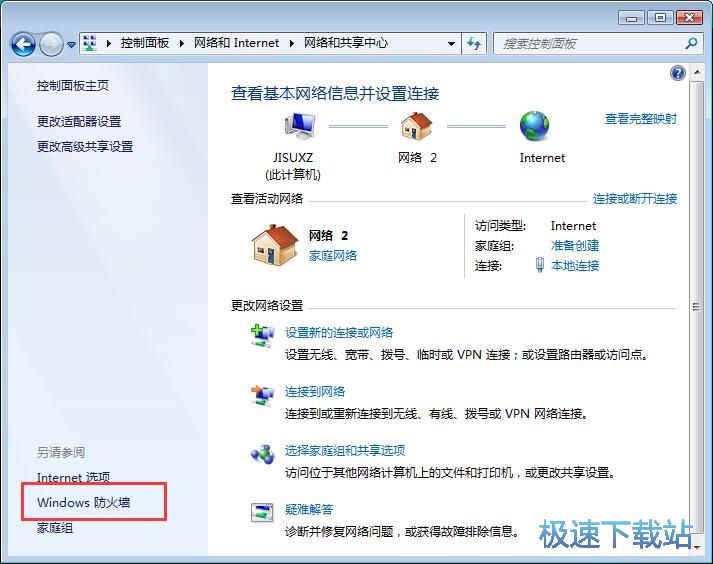Click the Control Panel icon in address bar

point(90,43)
